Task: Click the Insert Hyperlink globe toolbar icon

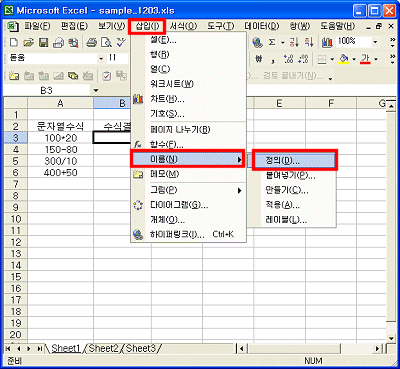Action: pyautogui.click(x=257, y=42)
